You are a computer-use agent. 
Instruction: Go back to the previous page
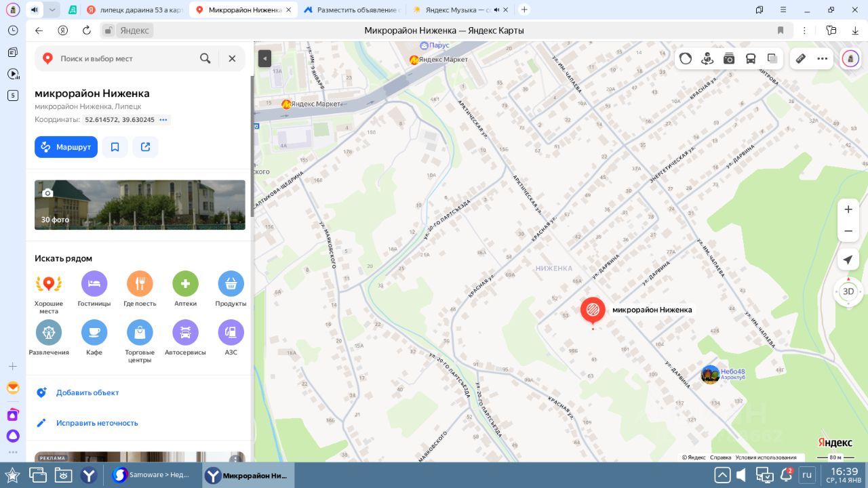click(39, 30)
